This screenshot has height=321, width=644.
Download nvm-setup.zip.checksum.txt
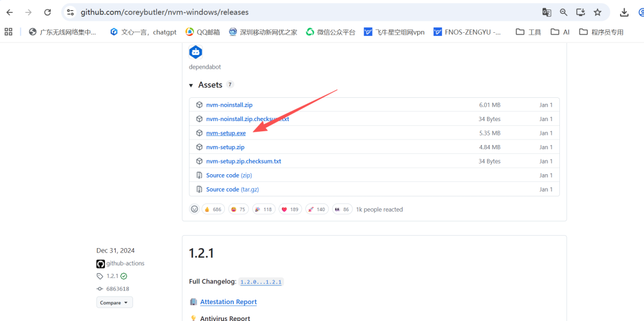pyautogui.click(x=243, y=161)
